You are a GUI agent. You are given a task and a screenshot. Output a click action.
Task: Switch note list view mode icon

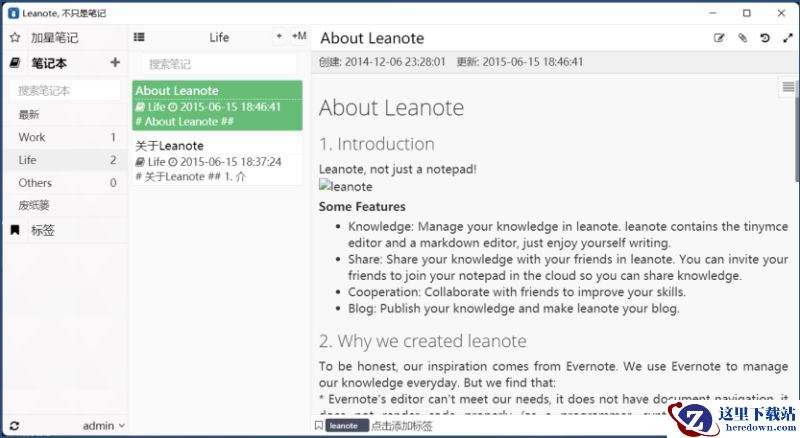139,37
